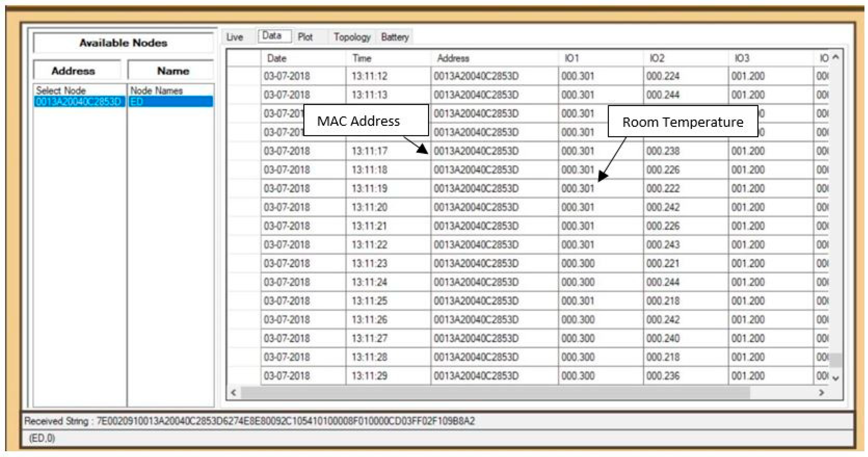Click the vertical scrollbar thumb
This screenshot has height=457, width=868.
(x=836, y=360)
